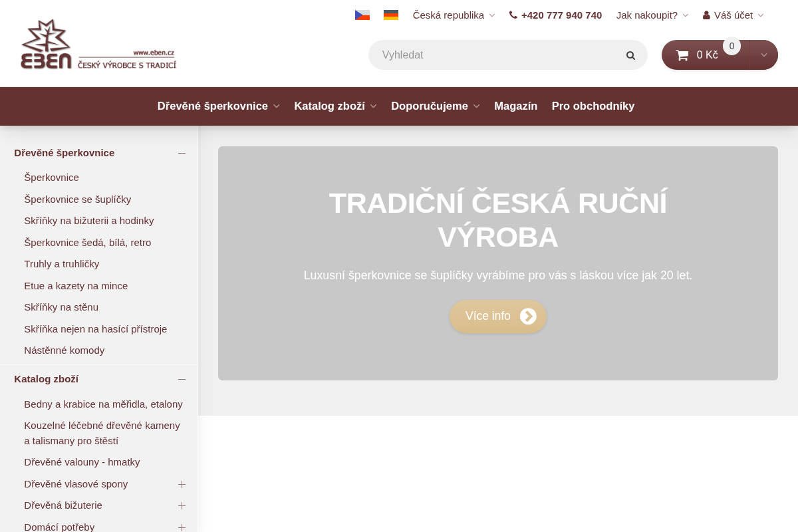The width and height of the screenshot is (798, 532).
Task: Open Dřevěné vlasové spony category
Action: pos(76,484)
